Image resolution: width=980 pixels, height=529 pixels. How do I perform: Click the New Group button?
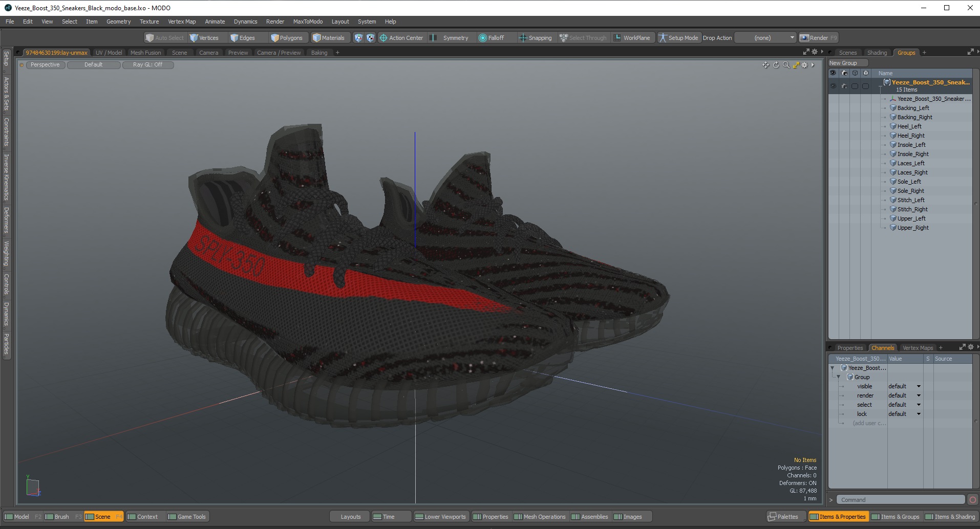[847, 63]
